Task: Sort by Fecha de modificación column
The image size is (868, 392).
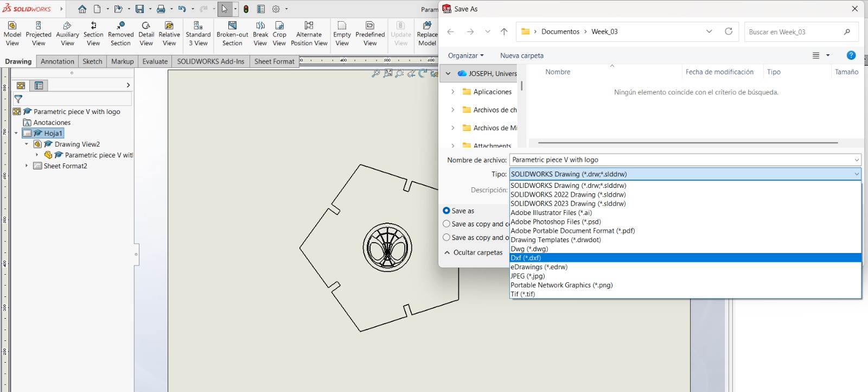Action: (719, 72)
